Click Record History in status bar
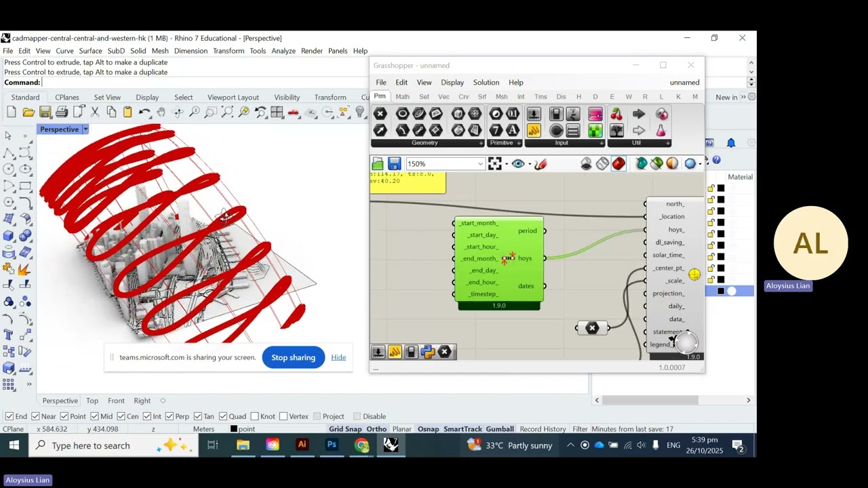Screen dimensions: 868x488 click(x=542, y=429)
